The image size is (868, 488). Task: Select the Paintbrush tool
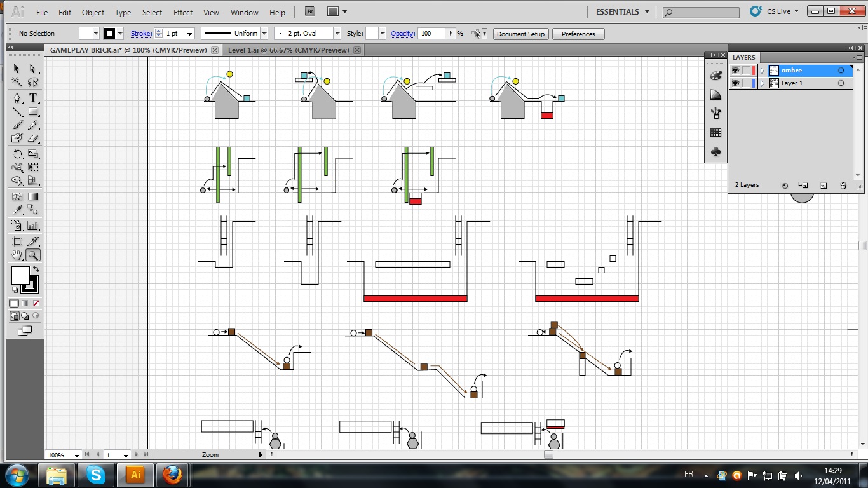pyautogui.click(x=16, y=125)
